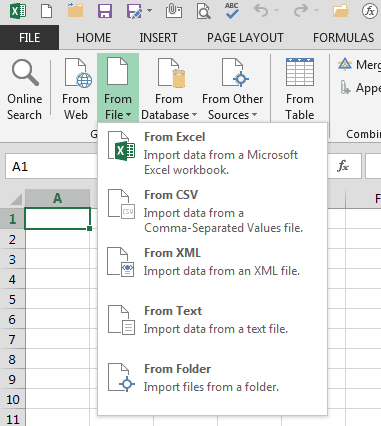Expand From Database dropdown
The image size is (381, 426).
pos(169,89)
